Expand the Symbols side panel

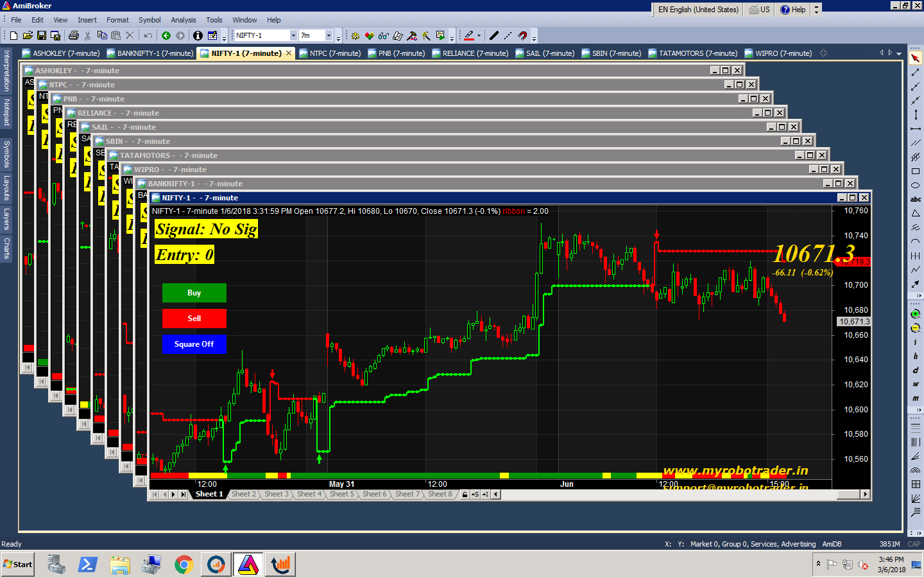[x=6, y=153]
